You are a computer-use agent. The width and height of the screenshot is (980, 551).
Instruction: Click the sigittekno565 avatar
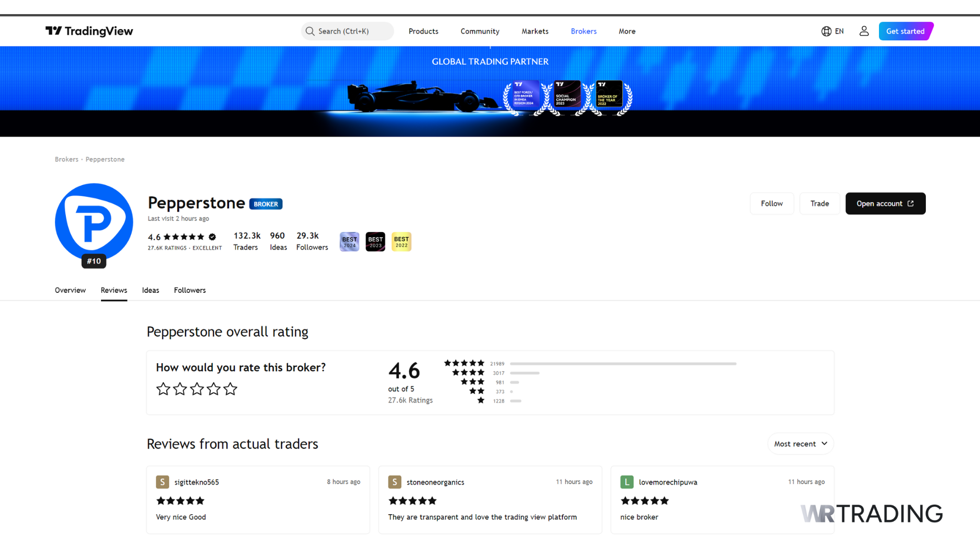(x=162, y=482)
